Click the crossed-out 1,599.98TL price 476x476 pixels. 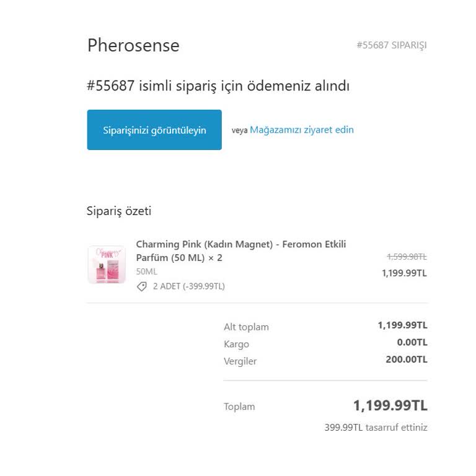(x=407, y=257)
